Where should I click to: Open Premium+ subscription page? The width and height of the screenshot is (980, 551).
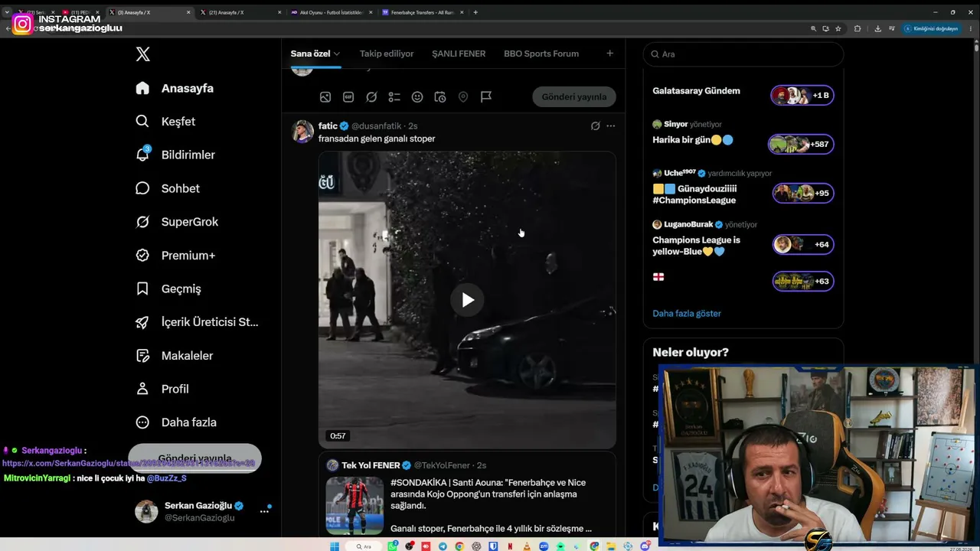pos(175,256)
